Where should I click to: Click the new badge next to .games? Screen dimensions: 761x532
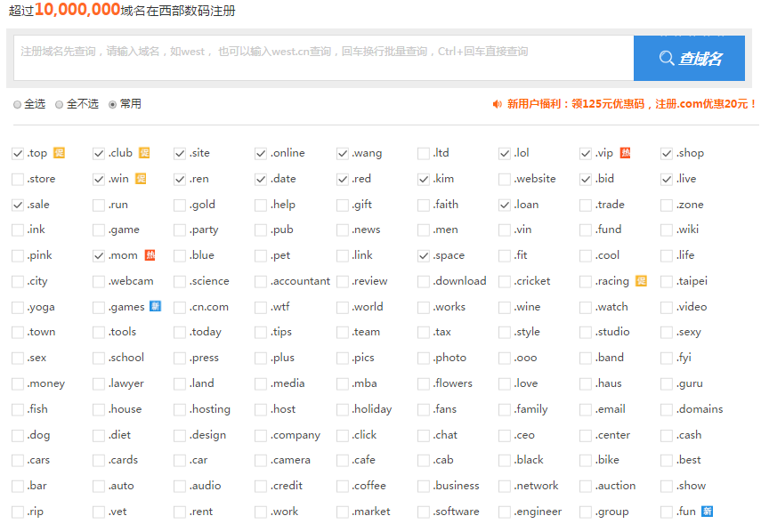[155, 307]
